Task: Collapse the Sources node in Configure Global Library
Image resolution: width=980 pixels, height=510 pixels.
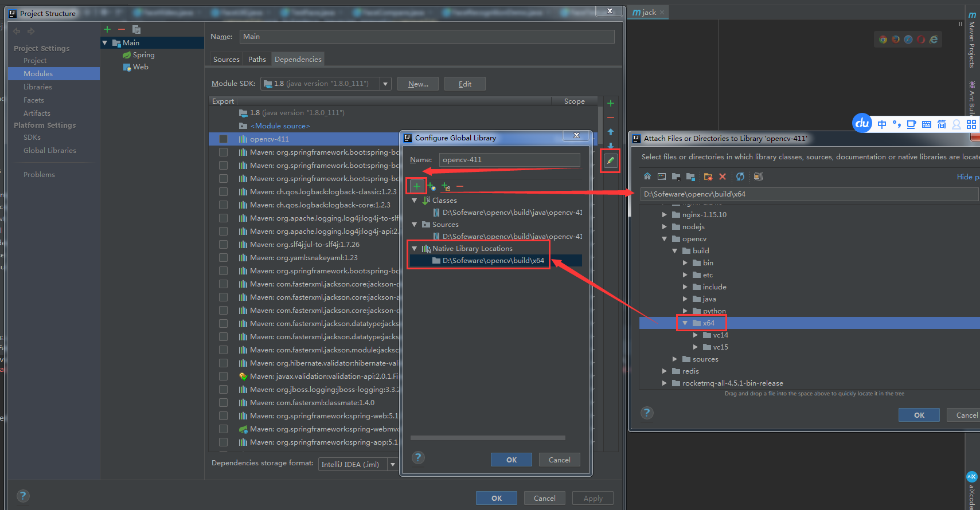Action: [x=415, y=225]
